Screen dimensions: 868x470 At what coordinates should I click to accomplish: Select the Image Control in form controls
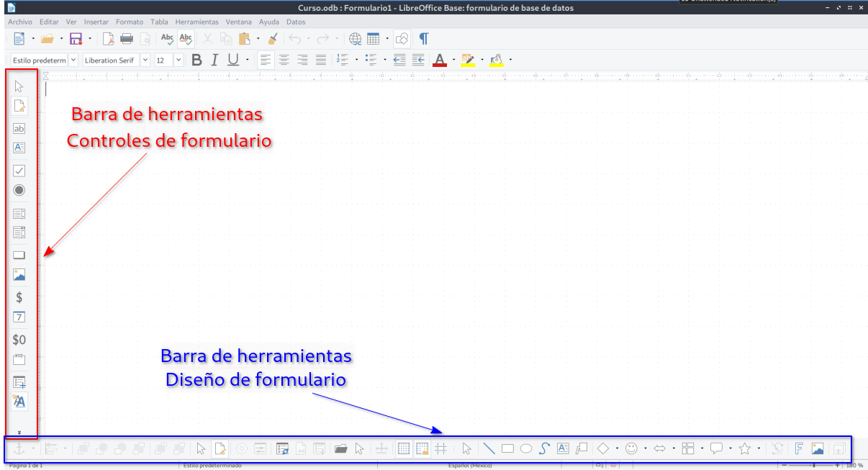point(19,275)
